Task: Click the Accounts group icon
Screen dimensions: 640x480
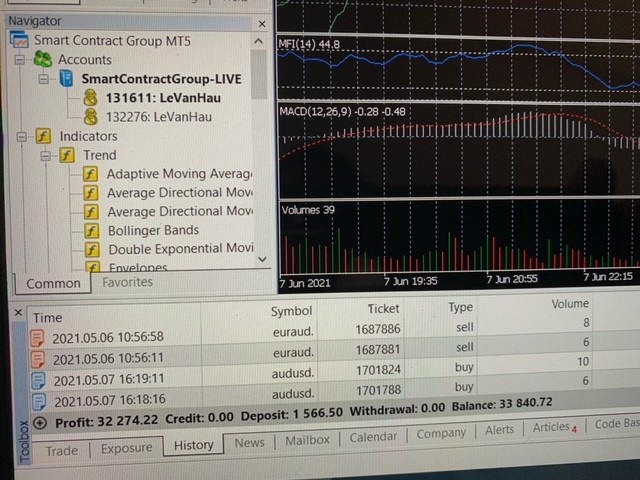Action: [x=43, y=60]
